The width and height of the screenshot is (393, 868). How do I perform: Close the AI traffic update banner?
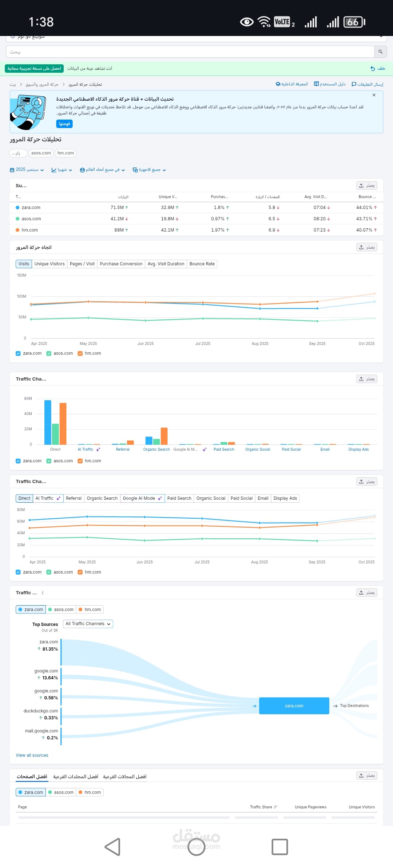click(x=374, y=95)
